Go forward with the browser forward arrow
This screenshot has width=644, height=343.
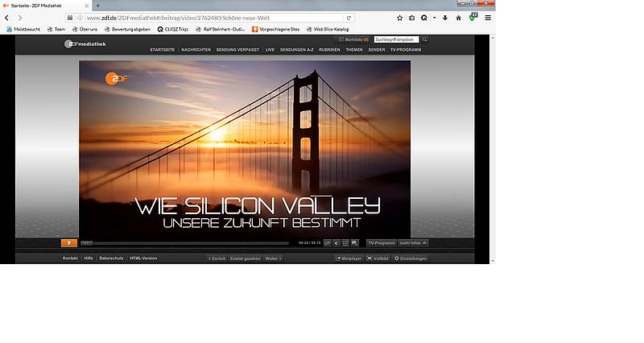click(x=19, y=18)
